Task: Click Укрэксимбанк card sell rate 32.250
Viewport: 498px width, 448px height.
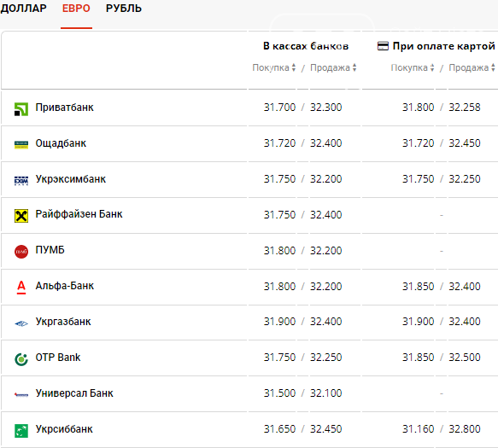Action: point(465,179)
